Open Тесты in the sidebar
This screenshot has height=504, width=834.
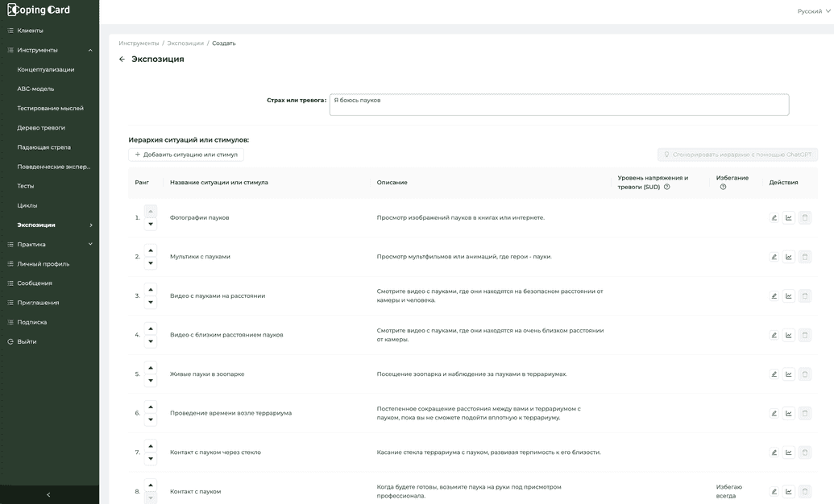pos(26,186)
